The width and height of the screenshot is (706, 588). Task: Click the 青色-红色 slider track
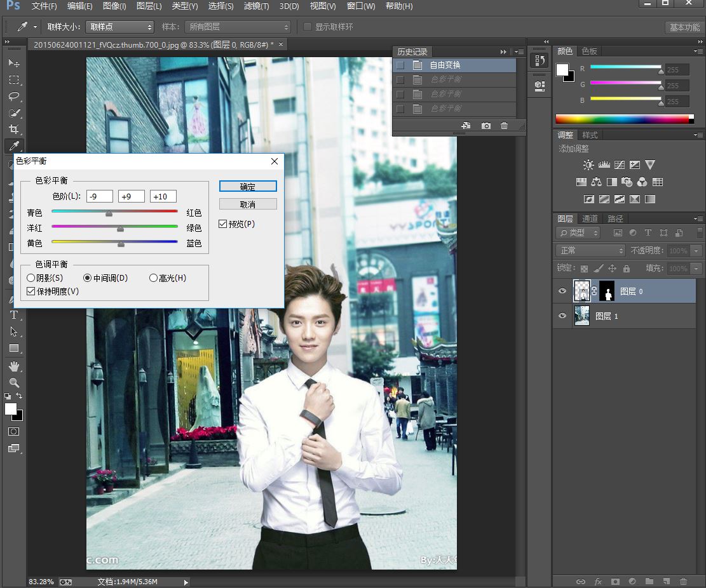click(x=114, y=211)
